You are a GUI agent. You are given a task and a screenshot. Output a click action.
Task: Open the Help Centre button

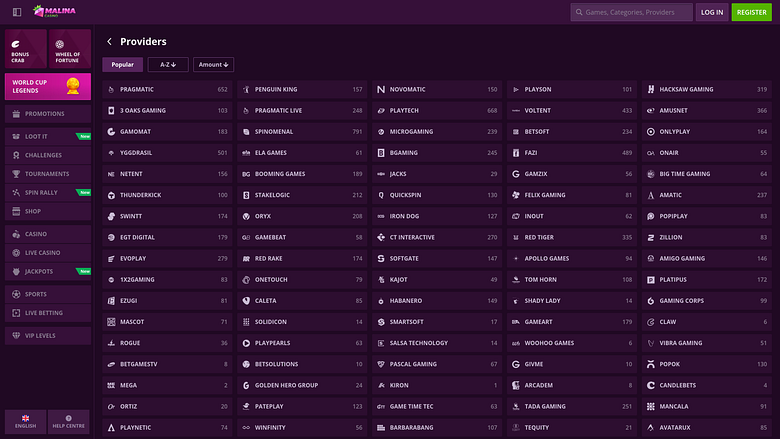click(x=69, y=422)
